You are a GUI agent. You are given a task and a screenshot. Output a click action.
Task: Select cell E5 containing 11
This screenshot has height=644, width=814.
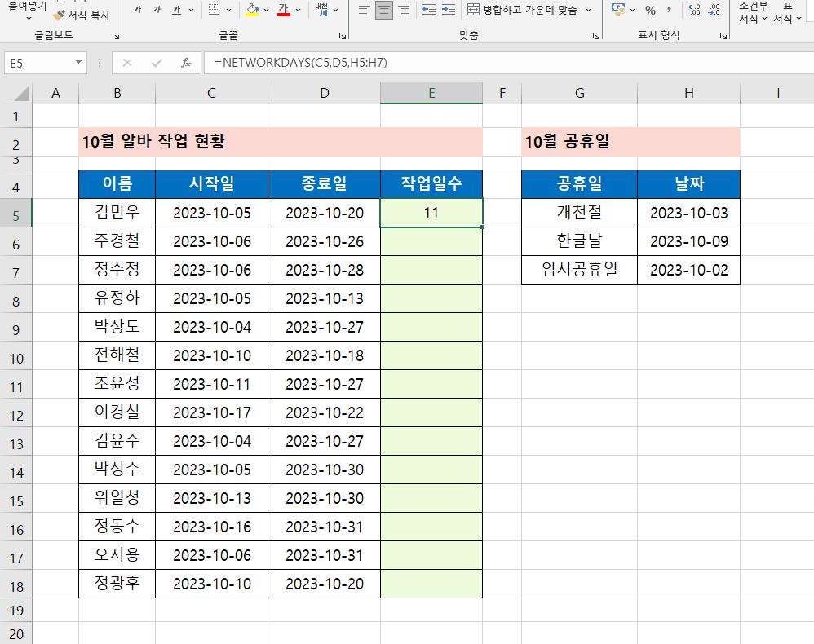(x=431, y=213)
